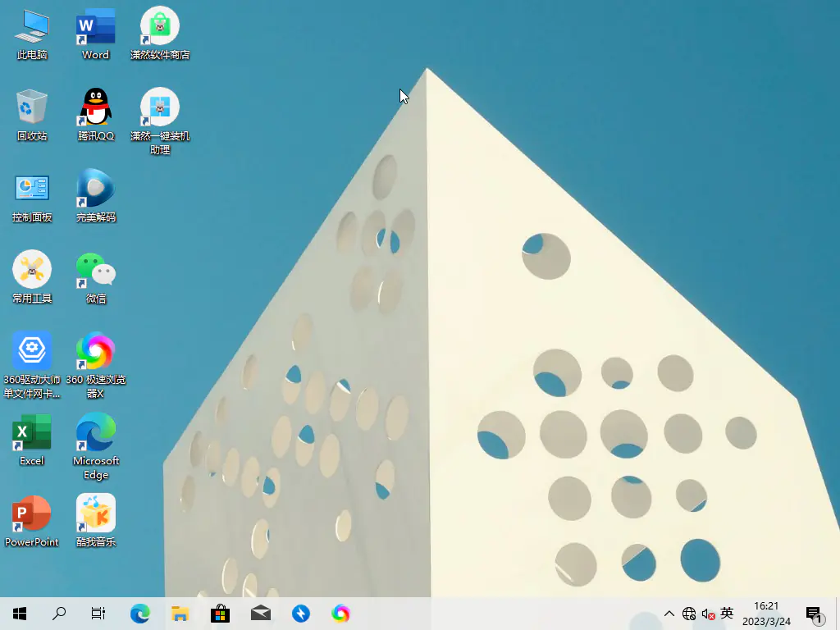Expand the hidden tray icons chevron

[x=669, y=614]
